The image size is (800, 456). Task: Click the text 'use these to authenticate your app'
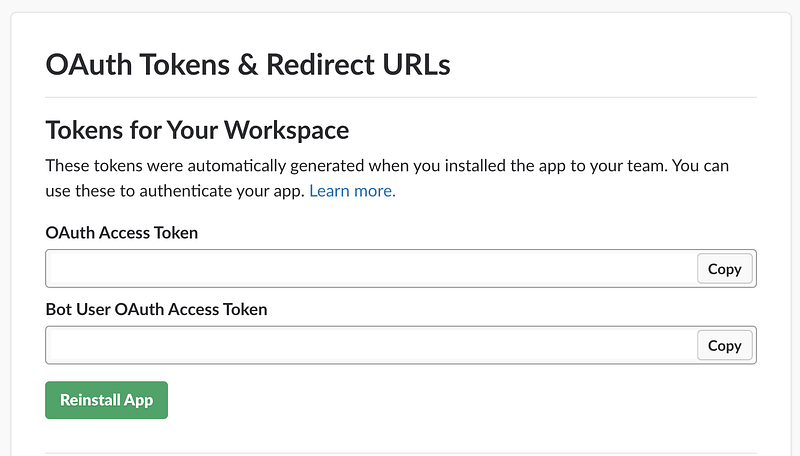click(x=175, y=191)
